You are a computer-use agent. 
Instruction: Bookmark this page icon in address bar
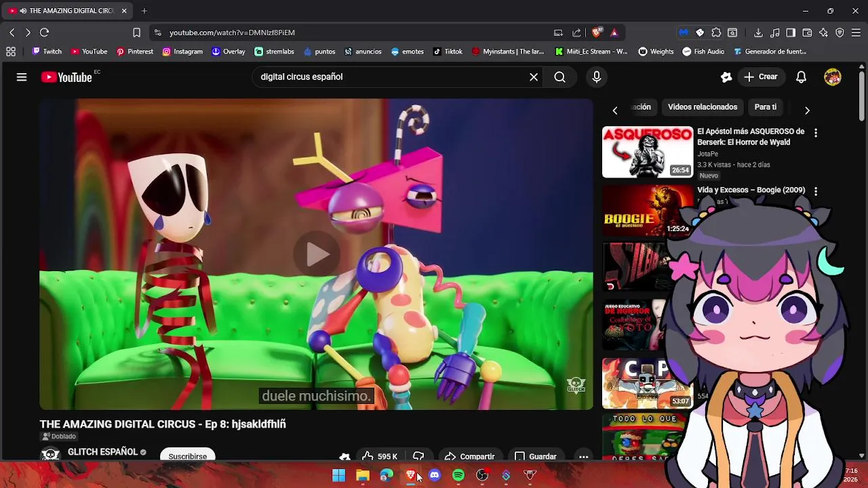[x=136, y=33]
